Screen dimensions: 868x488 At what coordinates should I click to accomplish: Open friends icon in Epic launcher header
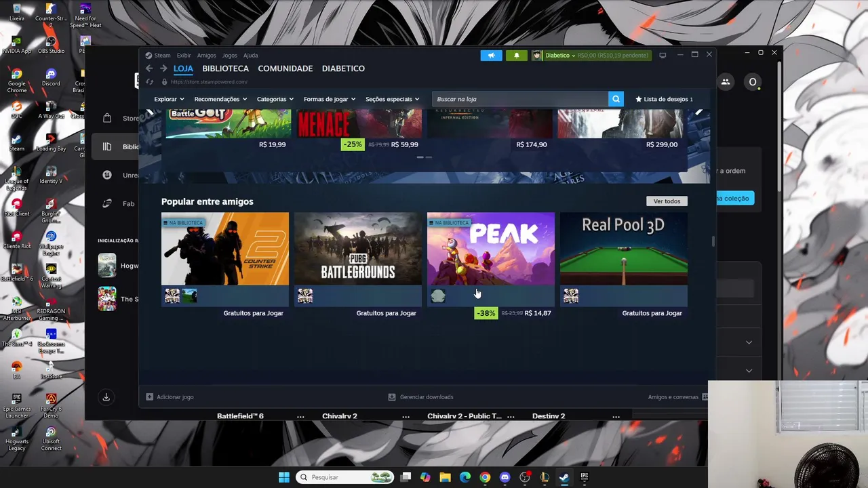[x=726, y=82]
